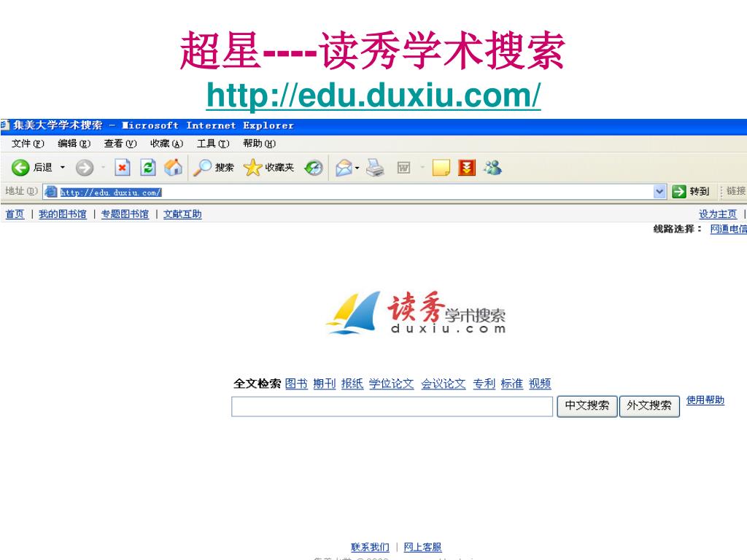This screenshot has width=747, height=560.
Task: Click the Refresh page icon
Action: click(148, 168)
